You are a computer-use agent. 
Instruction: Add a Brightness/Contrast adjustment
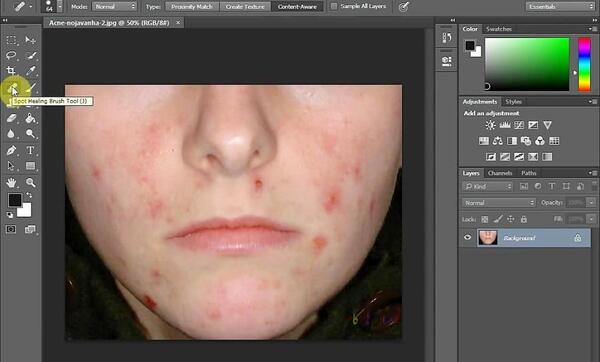[x=490, y=125]
